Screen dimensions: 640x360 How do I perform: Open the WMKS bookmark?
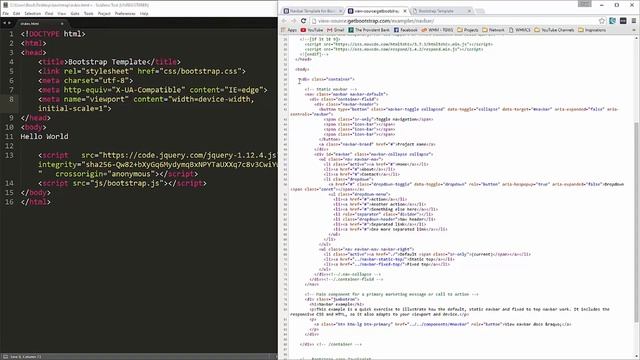[520, 30]
